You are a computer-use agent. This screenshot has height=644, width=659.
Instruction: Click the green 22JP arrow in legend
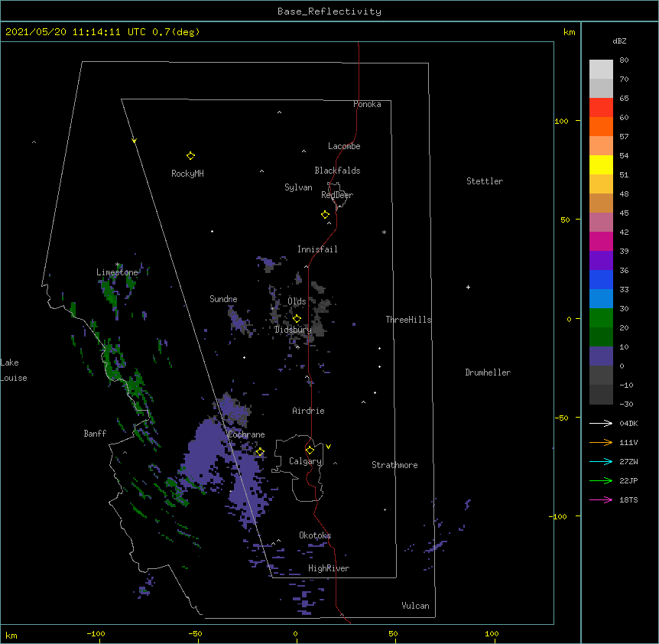click(601, 480)
